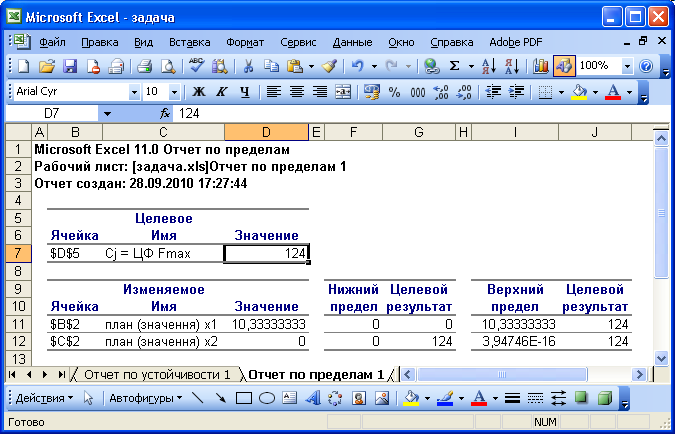This screenshot has height=434, width=675.
Task: Apply percent style format
Action: (x=394, y=92)
